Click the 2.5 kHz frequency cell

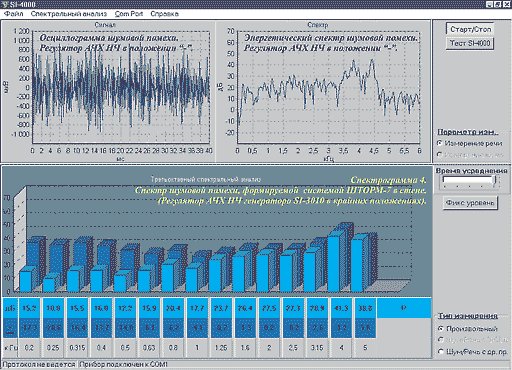293,348
